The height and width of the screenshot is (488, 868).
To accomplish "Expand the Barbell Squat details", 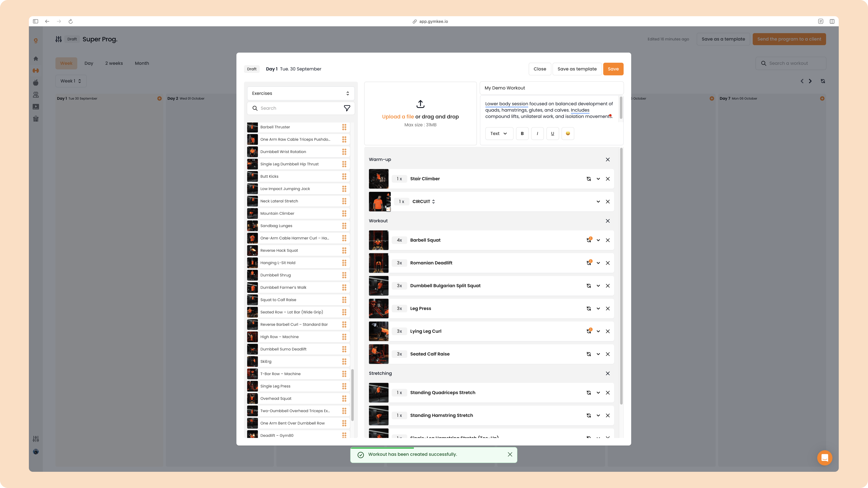I will pyautogui.click(x=598, y=240).
